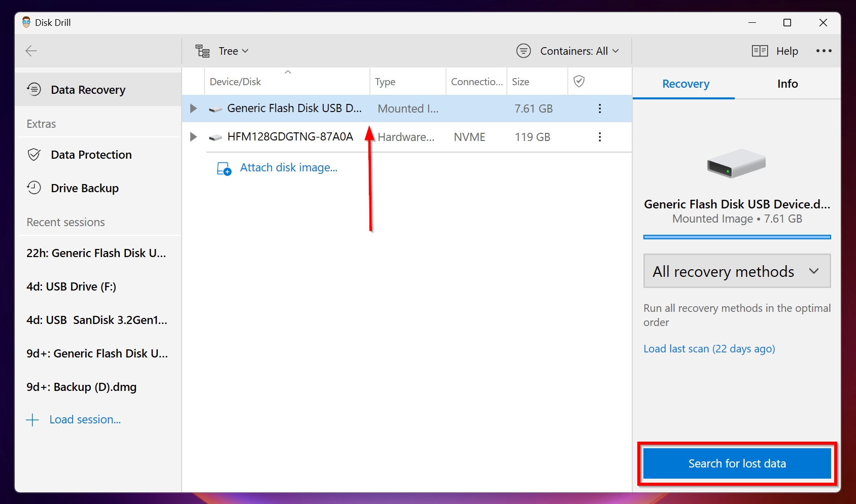Open session 4d: USB Drive (F:)
The height and width of the screenshot is (504, 856).
pos(72,286)
